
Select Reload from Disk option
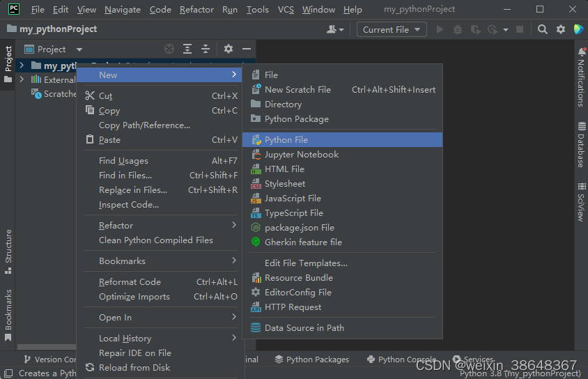[x=160, y=368]
